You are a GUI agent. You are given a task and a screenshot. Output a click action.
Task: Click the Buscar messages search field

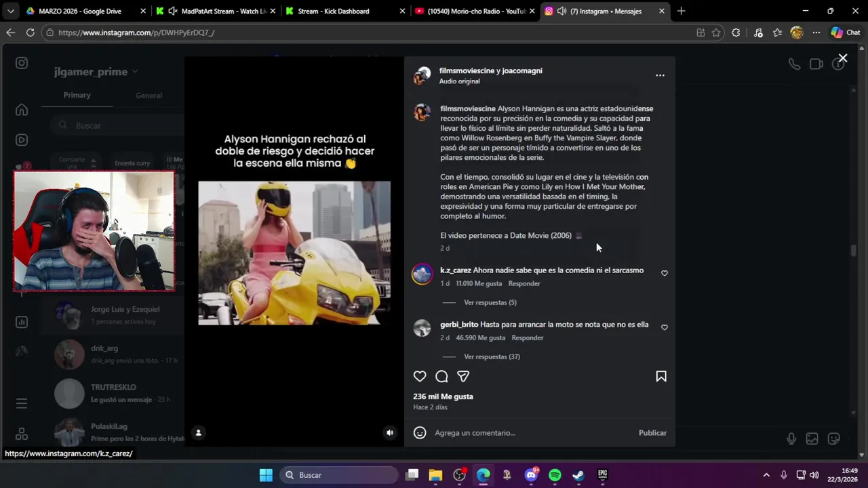(119, 125)
